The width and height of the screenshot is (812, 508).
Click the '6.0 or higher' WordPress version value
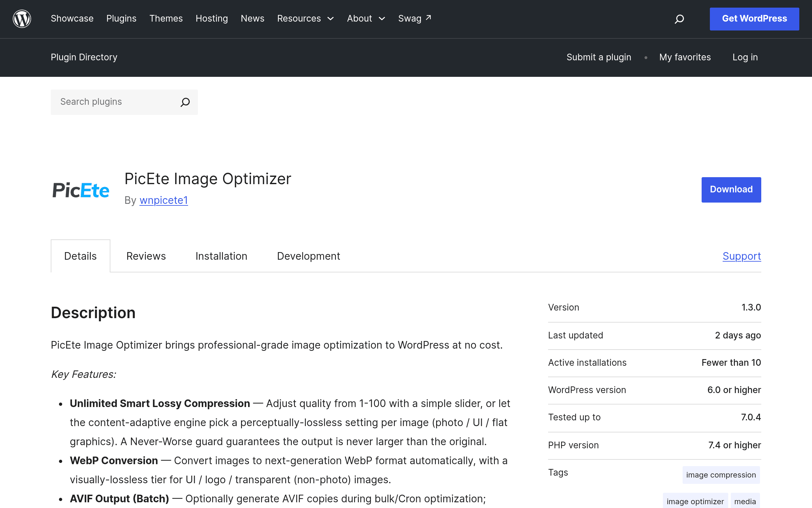pos(734,390)
